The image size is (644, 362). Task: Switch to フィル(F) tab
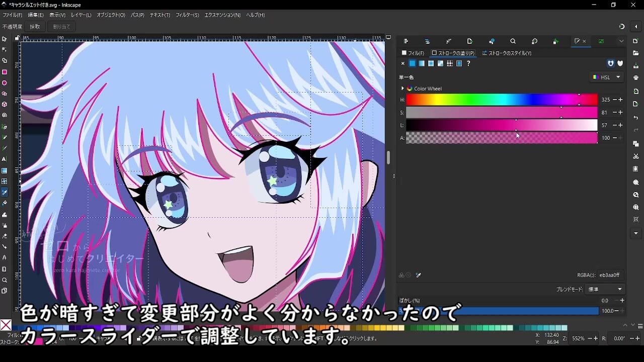tap(413, 53)
